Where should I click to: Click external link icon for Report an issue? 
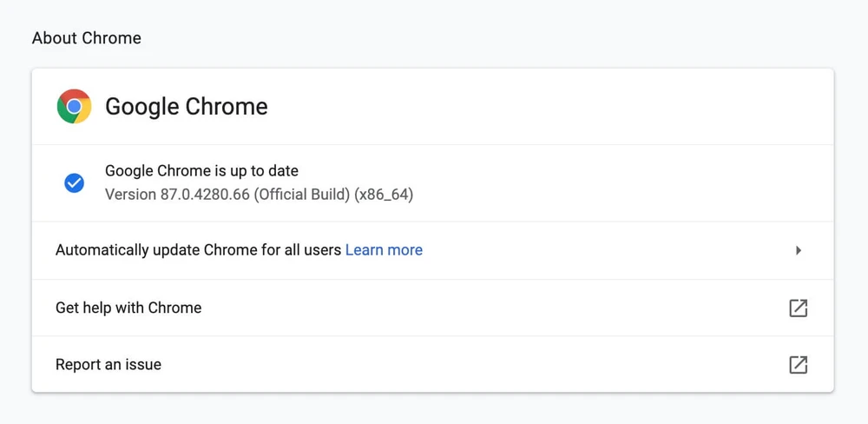coord(798,365)
